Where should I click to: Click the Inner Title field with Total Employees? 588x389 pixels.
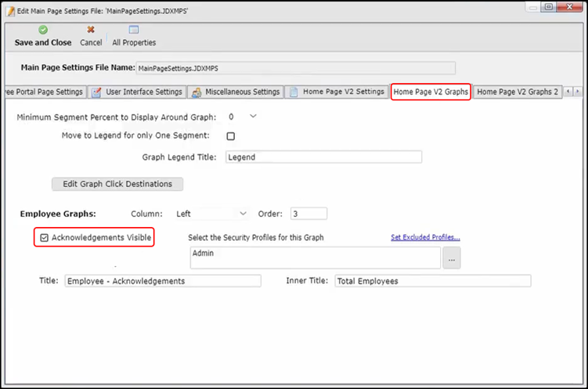[x=432, y=281]
